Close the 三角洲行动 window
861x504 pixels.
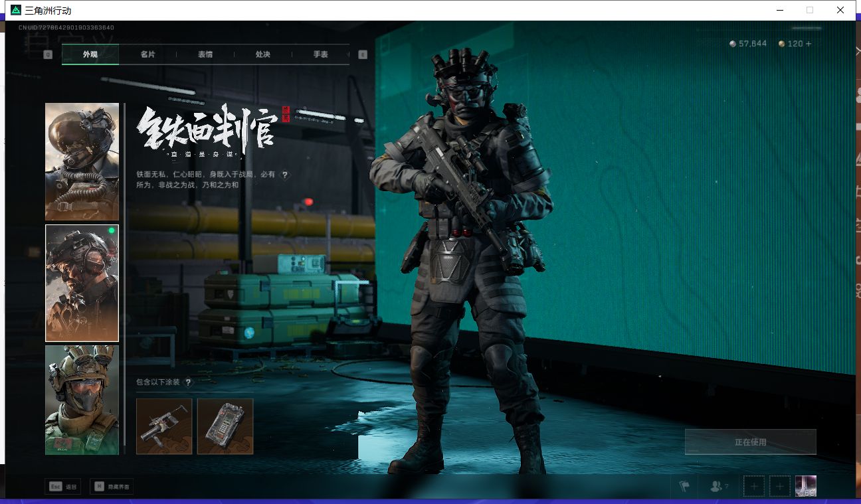pos(840,10)
